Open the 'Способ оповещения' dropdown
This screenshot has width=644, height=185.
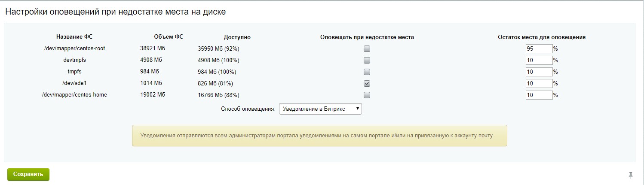320,109
